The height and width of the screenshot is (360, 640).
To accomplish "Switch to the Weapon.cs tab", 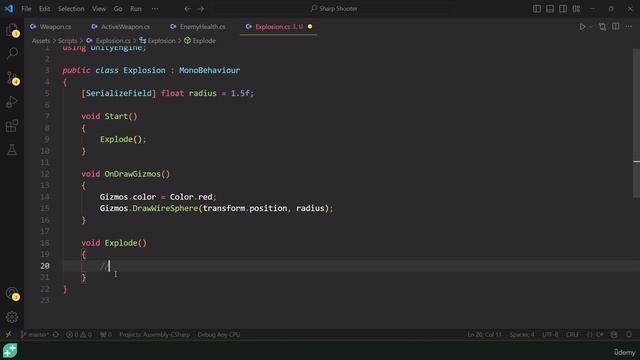I will pos(51,27).
